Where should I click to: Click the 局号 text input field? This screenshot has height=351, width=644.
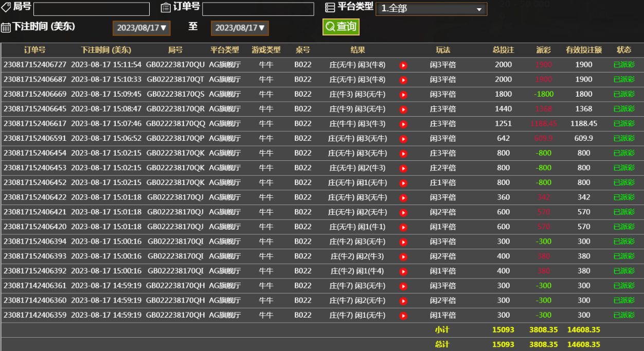click(92, 9)
